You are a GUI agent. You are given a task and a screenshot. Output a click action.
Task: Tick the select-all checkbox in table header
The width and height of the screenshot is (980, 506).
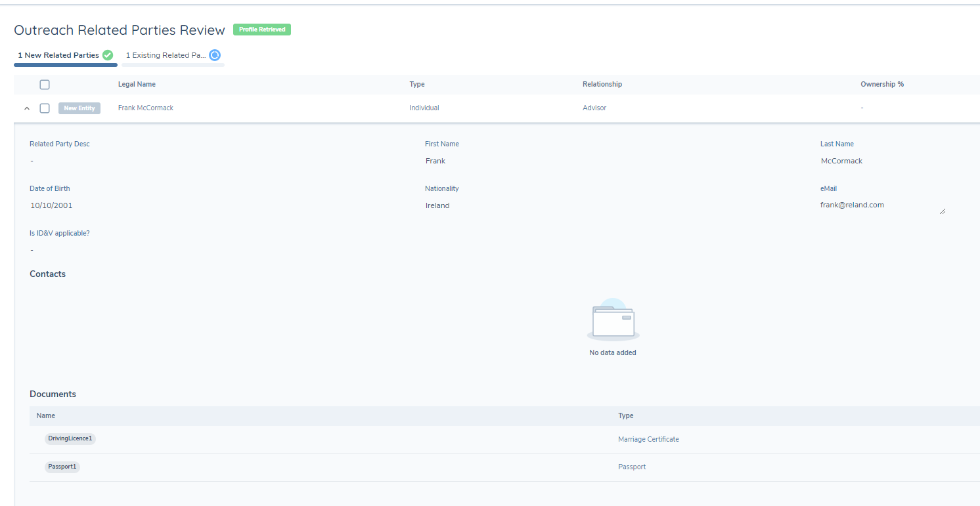tap(45, 85)
